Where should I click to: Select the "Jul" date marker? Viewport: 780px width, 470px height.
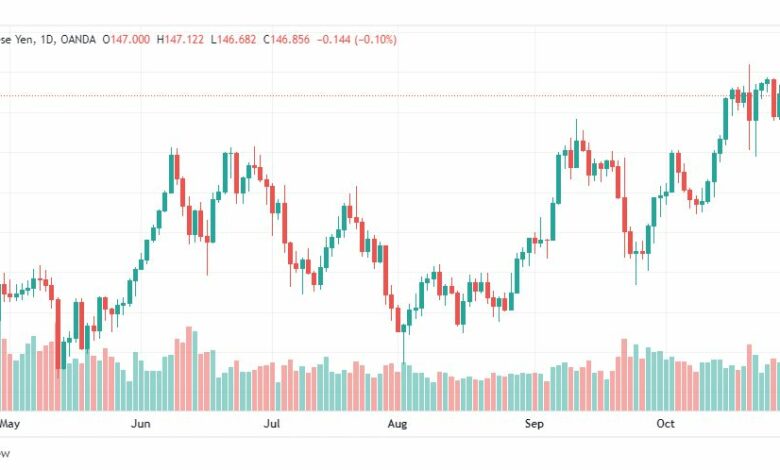coord(272,424)
